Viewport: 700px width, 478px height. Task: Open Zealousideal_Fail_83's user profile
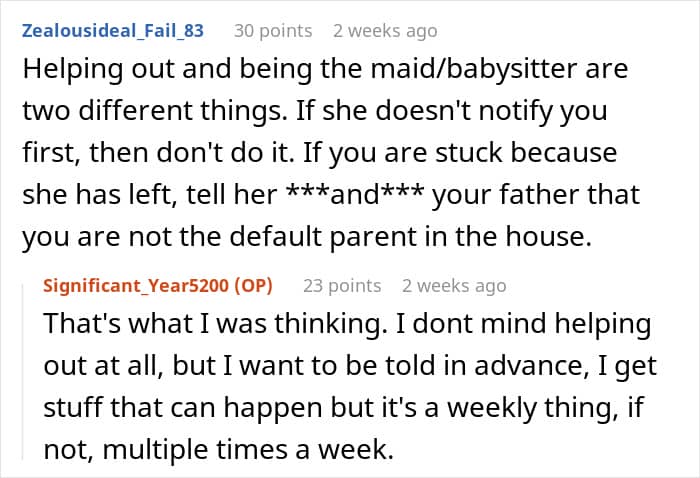(x=110, y=31)
